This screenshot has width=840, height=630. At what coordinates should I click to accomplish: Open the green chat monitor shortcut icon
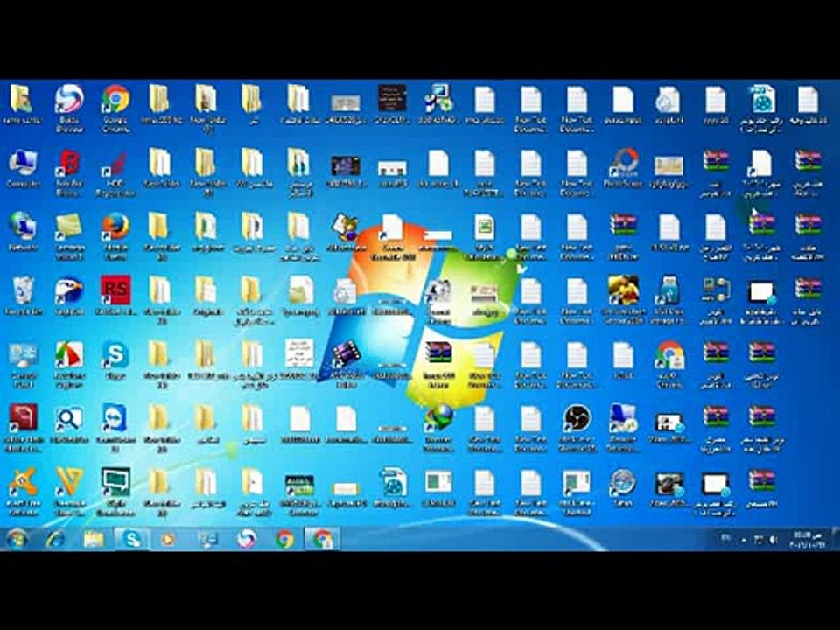click(115, 483)
